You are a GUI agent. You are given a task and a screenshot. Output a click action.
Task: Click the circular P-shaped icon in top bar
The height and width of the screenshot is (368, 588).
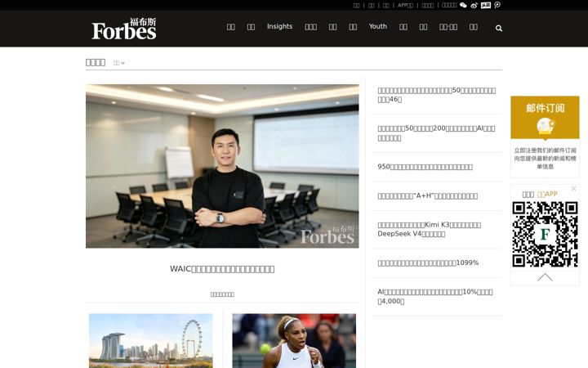tap(497, 5)
